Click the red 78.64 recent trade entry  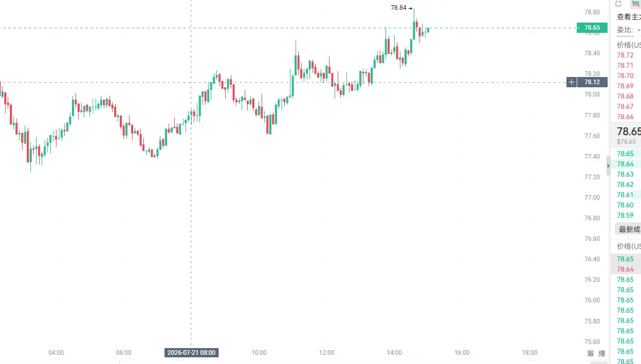click(625, 269)
